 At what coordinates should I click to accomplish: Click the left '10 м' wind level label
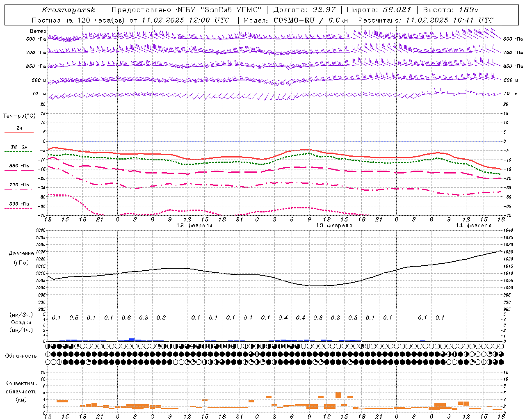pyautogui.click(x=39, y=94)
